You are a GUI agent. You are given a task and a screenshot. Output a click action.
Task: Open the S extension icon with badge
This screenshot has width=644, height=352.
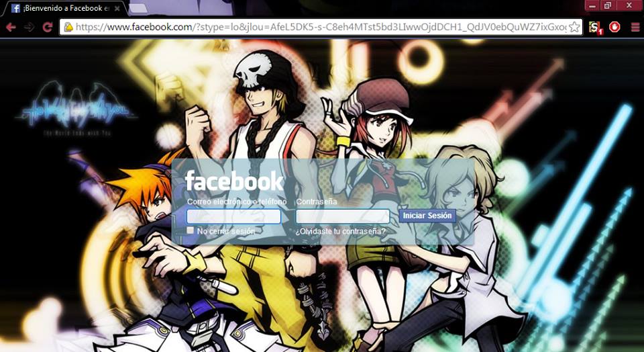(x=595, y=28)
